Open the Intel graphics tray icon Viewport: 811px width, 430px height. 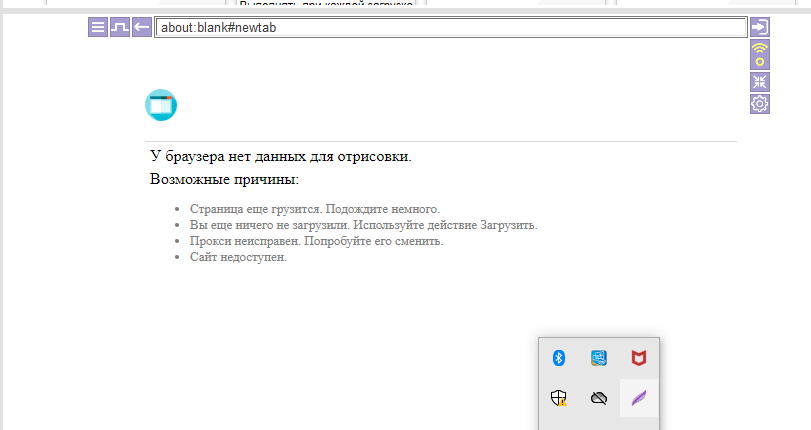point(599,357)
